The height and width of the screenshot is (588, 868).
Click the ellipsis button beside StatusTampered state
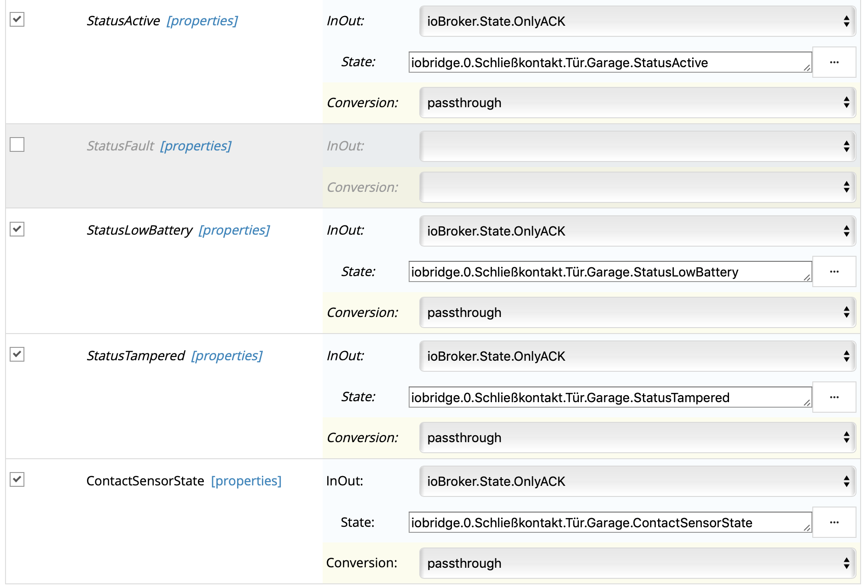click(x=833, y=397)
